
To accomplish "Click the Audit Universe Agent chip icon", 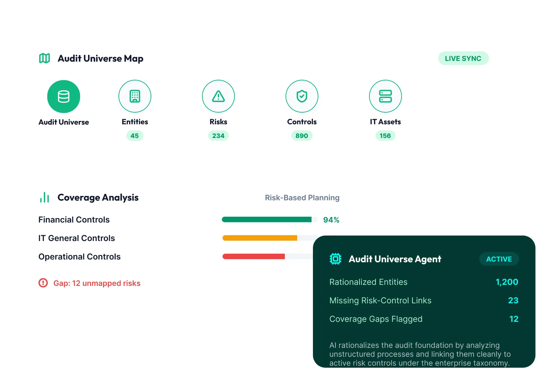I will pyautogui.click(x=336, y=259).
